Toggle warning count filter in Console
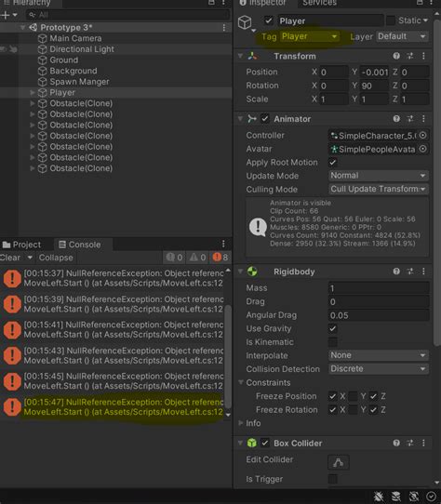The image size is (441, 504). [x=197, y=258]
